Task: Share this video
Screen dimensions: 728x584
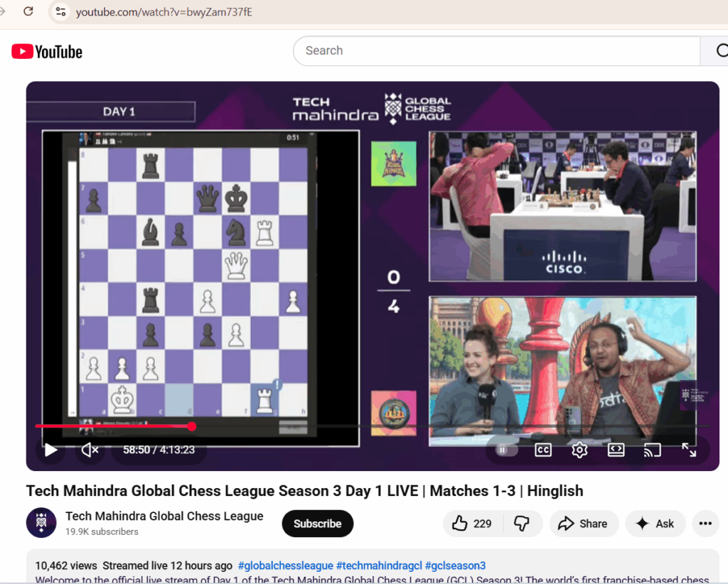Action: pyautogui.click(x=583, y=524)
